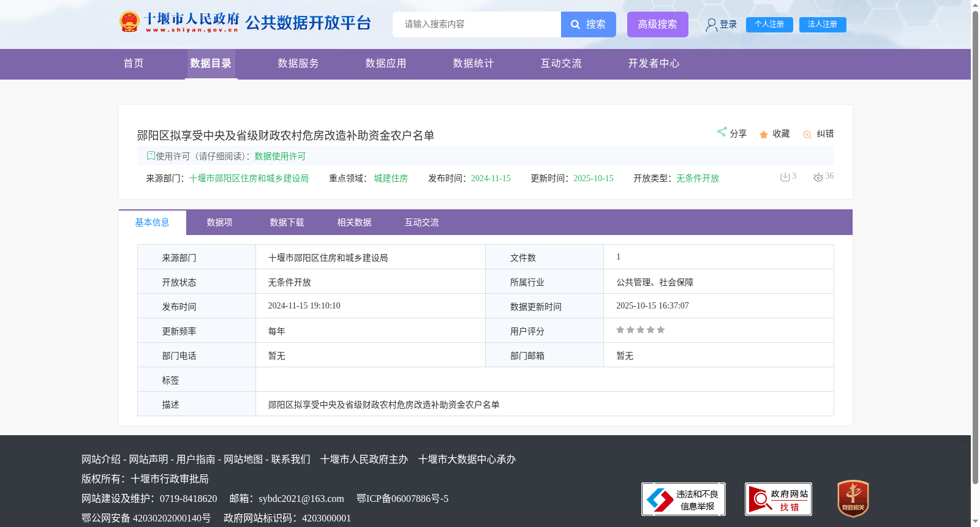Click the bookmark icon beside 使用许可

pyautogui.click(x=151, y=155)
